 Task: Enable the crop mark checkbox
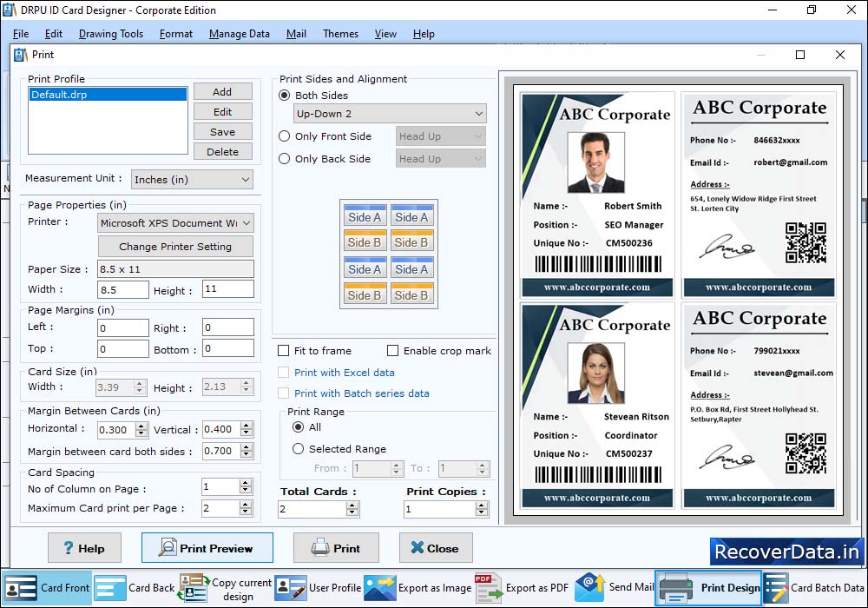click(392, 351)
